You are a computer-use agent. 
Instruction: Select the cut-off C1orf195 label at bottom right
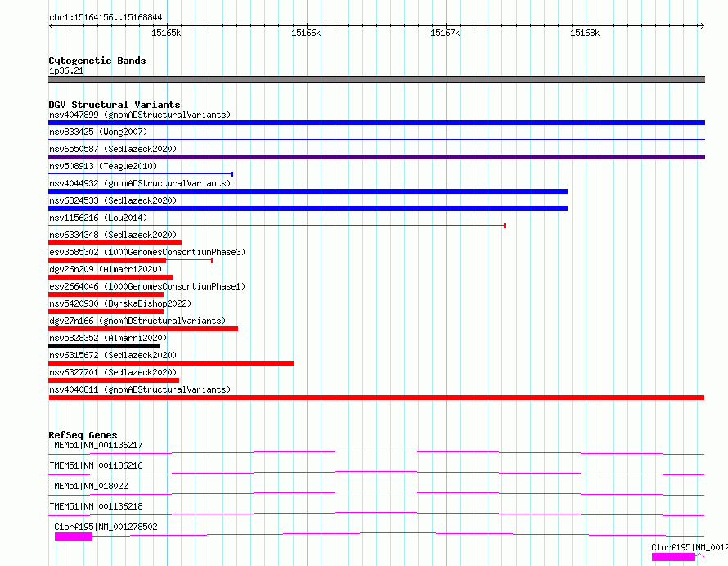(x=690, y=547)
